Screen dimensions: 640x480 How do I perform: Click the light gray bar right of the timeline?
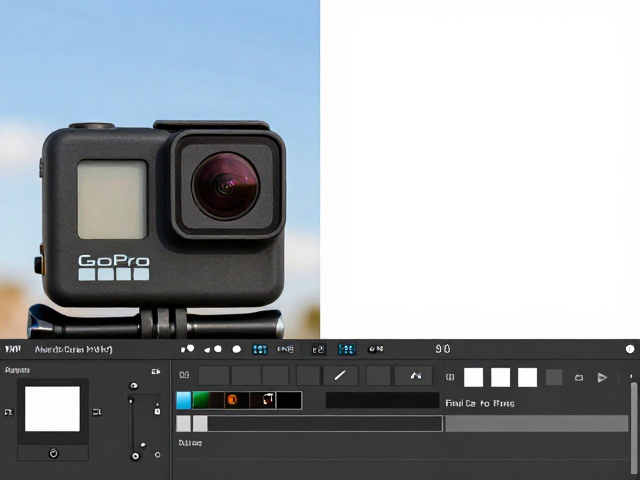click(536, 424)
